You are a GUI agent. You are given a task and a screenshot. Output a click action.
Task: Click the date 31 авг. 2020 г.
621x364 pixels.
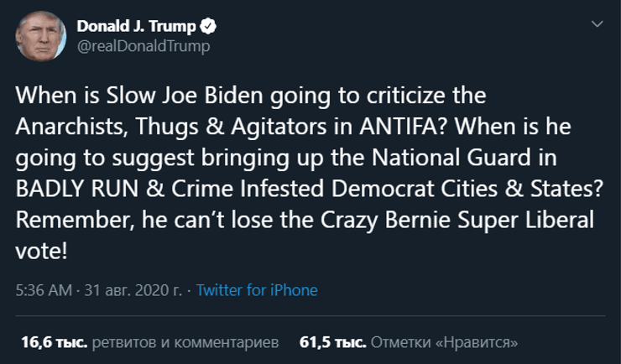[133, 290]
